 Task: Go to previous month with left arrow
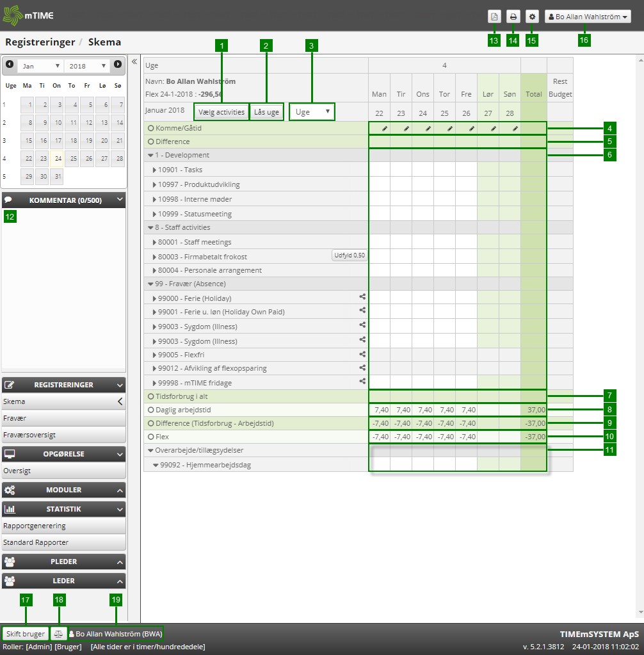click(x=10, y=65)
